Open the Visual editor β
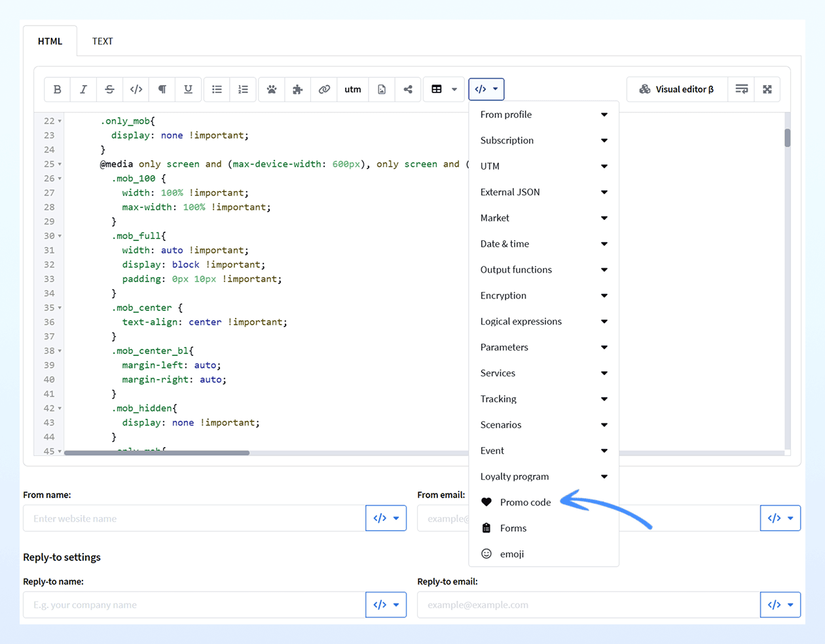Viewport: 825px width, 644px height. (677, 89)
